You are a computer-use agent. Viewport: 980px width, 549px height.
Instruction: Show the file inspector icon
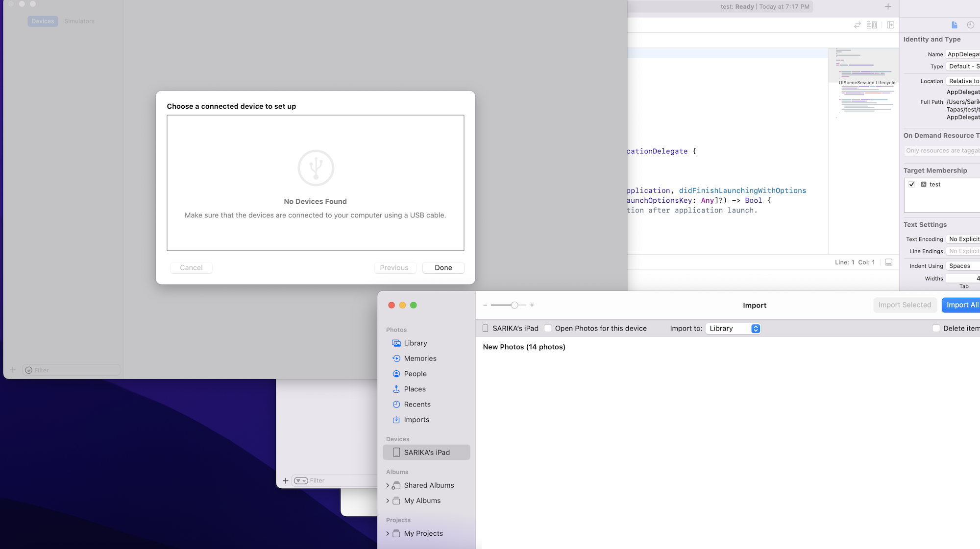click(954, 25)
